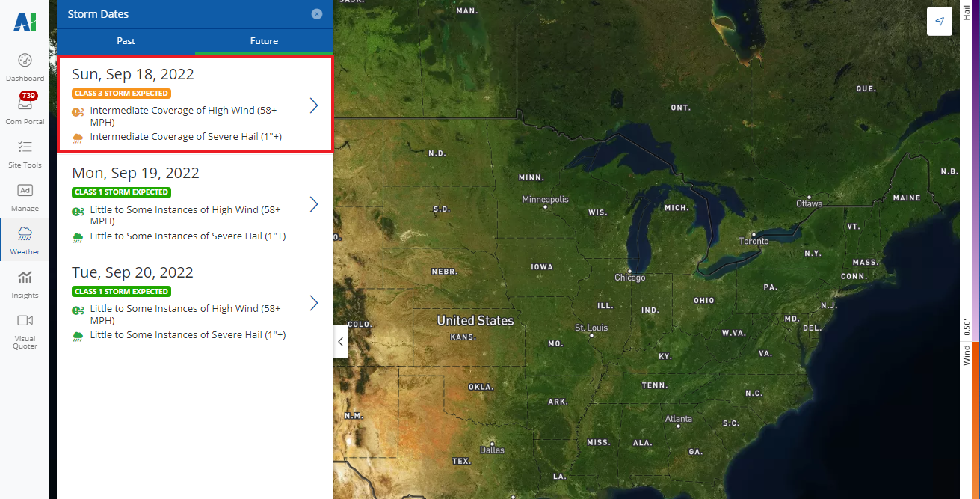The image size is (980, 499).
Task: Click Chicago city marker on map
Action: click(630, 271)
